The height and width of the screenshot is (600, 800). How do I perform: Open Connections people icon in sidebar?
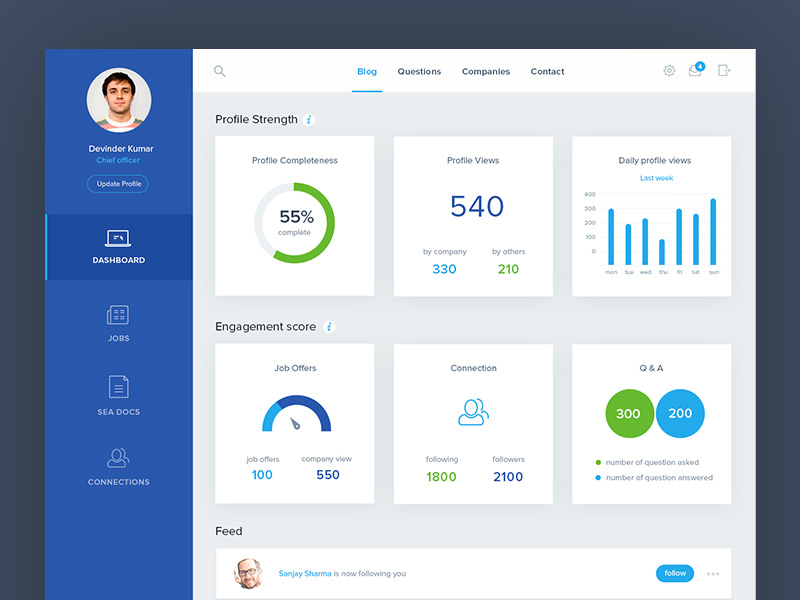click(x=118, y=458)
